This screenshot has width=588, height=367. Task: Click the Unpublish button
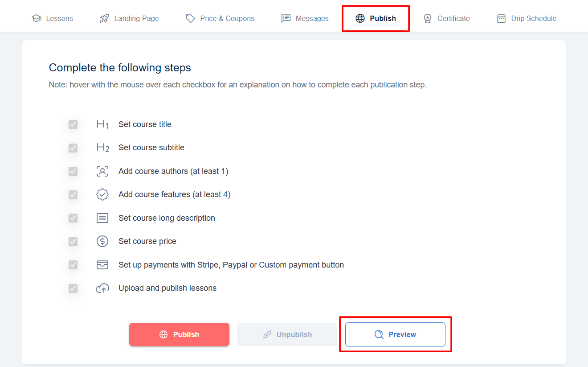tap(287, 334)
